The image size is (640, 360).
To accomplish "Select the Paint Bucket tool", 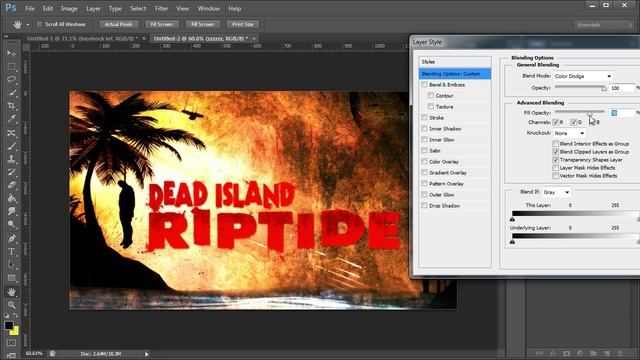I will 11,198.
